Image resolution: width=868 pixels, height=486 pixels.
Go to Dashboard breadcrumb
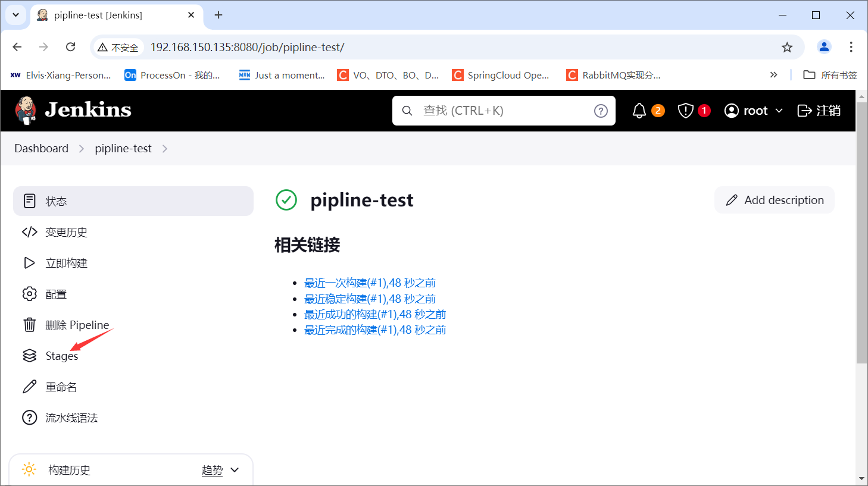coord(42,148)
